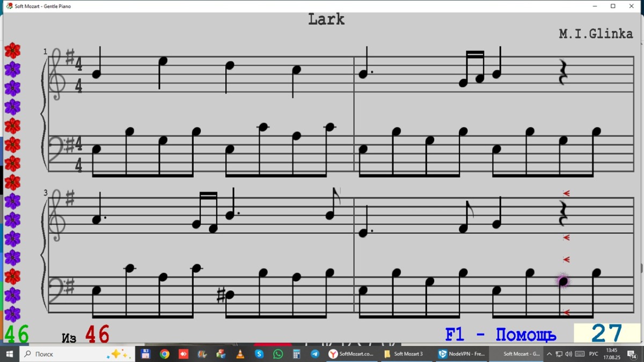Switch to SoftMozart.co... Yandex browser window
Viewport: 644px width, 362px height.
[351, 354]
